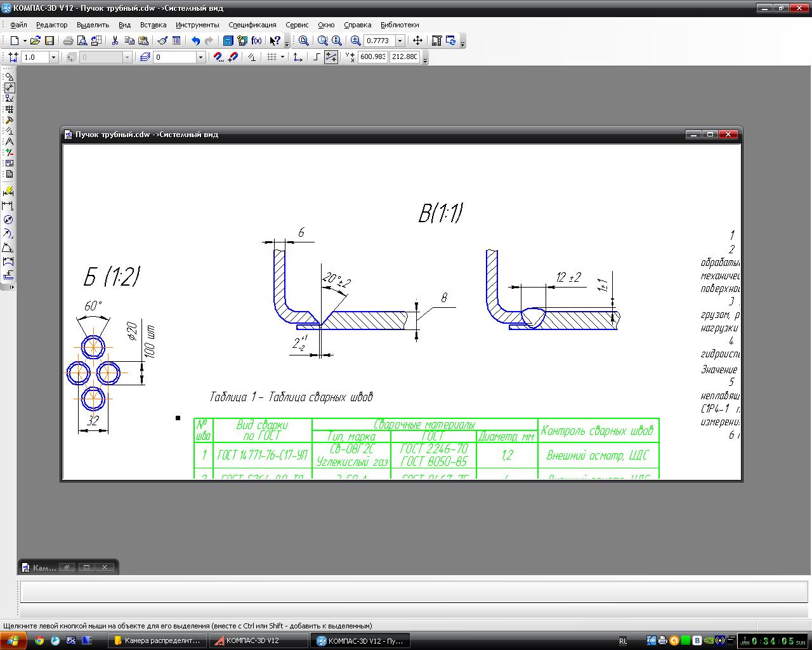Expand the grid options arrow
The height and width of the screenshot is (650, 812).
(x=282, y=57)
